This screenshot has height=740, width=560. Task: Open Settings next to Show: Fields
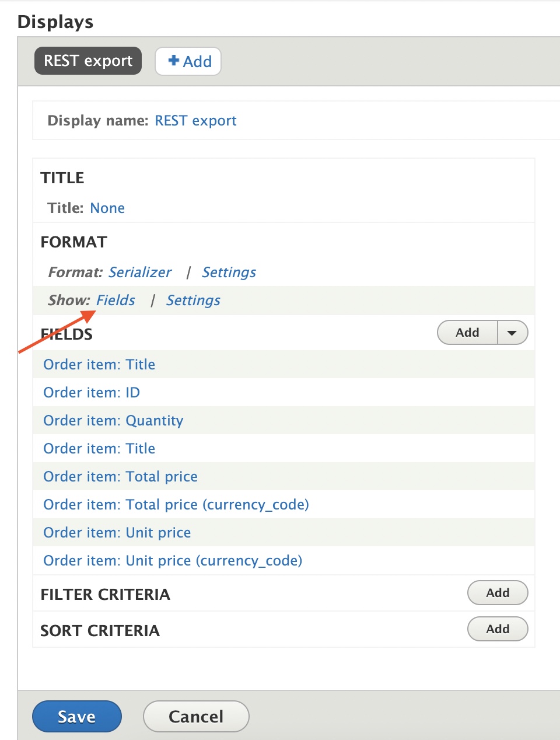pyautogui.click(x=193, y=300)
